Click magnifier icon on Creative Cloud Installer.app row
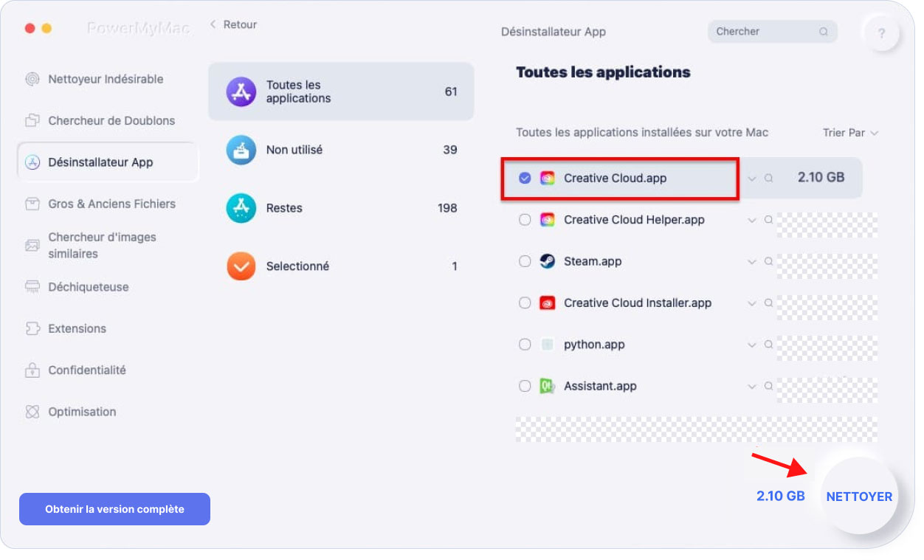 pos(768,303)
